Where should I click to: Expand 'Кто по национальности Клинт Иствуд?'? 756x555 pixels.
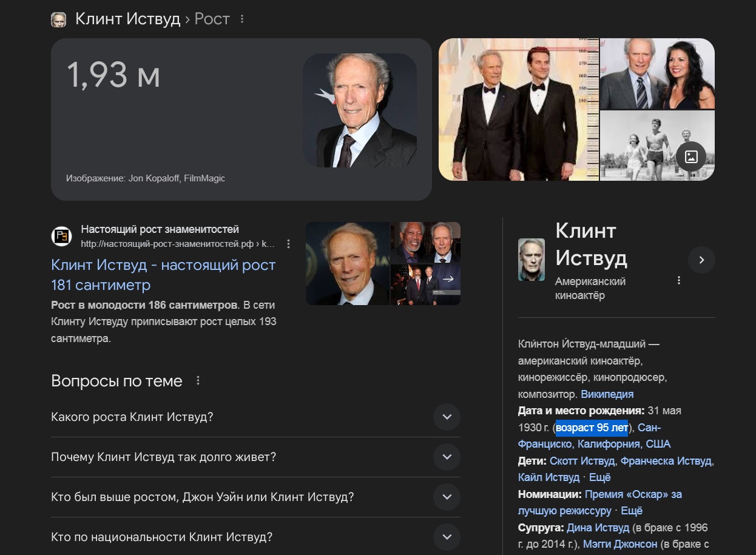447,537
